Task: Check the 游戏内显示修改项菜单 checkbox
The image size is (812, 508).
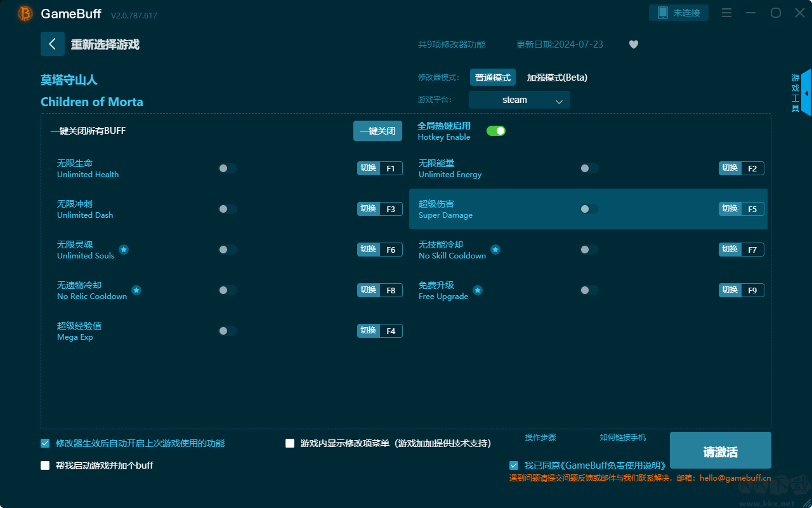Action: [290, 443]
